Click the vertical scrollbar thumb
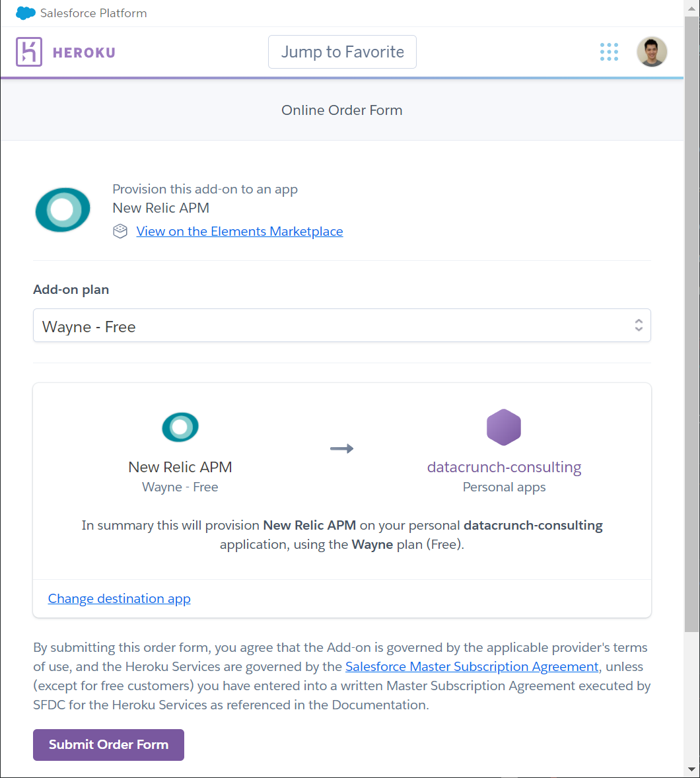 (x=691, y=324)
